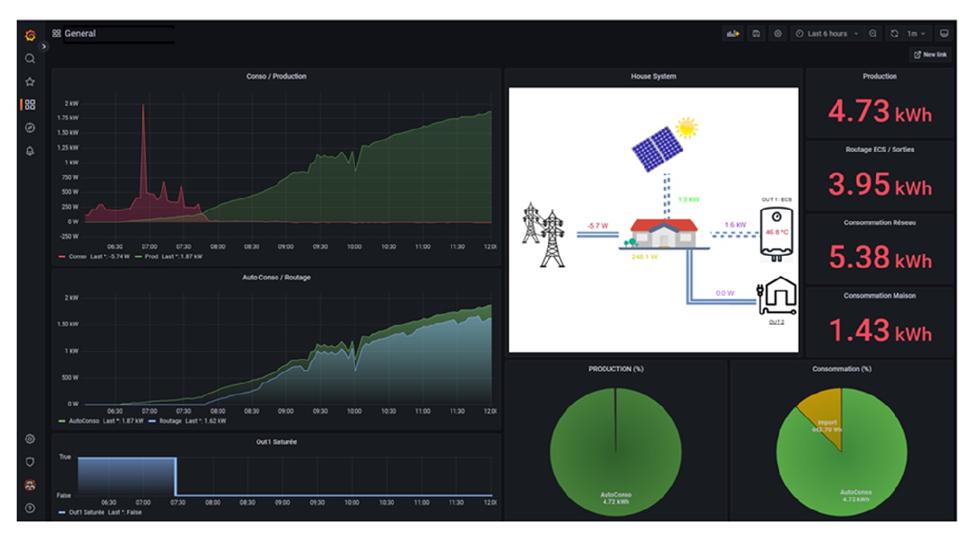
Task: Open the Dashboards grid icon in sidebar
Action: 30,105
